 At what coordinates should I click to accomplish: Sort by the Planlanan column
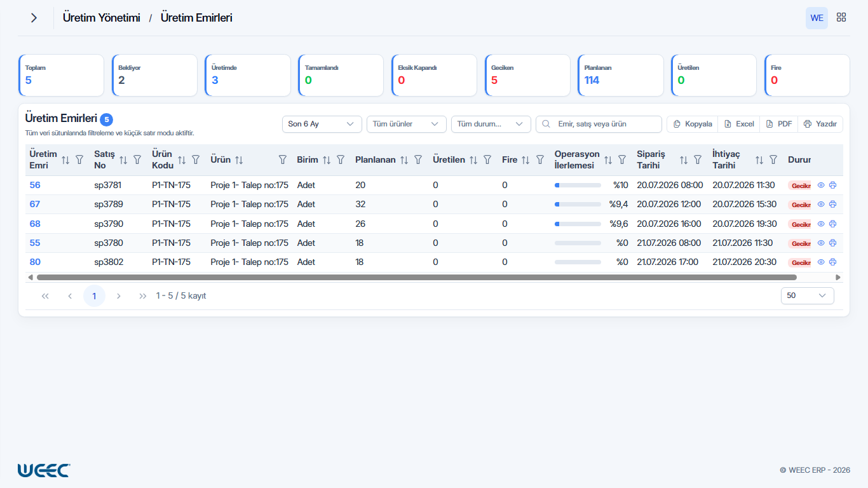[404, 160]
